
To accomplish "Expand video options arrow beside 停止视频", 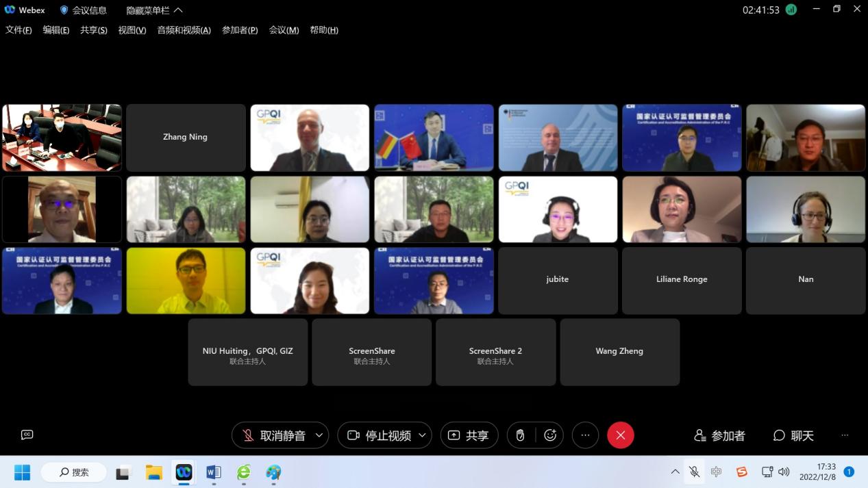I will [x=422, y=435].
